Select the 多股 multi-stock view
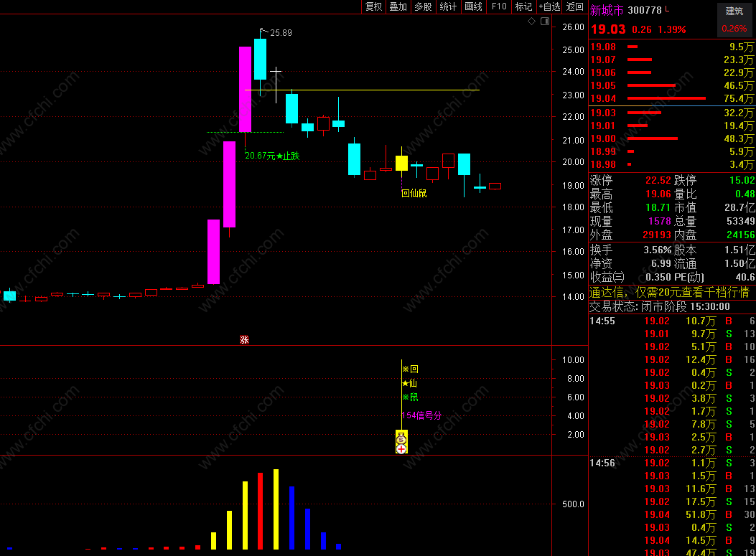Screen dimensions: 756x556 point(424,6)
